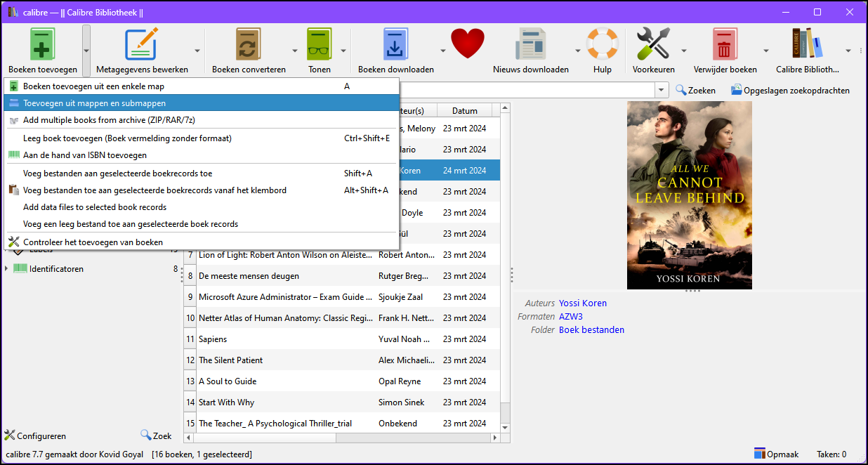Open the Tonen dropdown arrow
Viewport: 868px width, 465px height.
(343, 51)
